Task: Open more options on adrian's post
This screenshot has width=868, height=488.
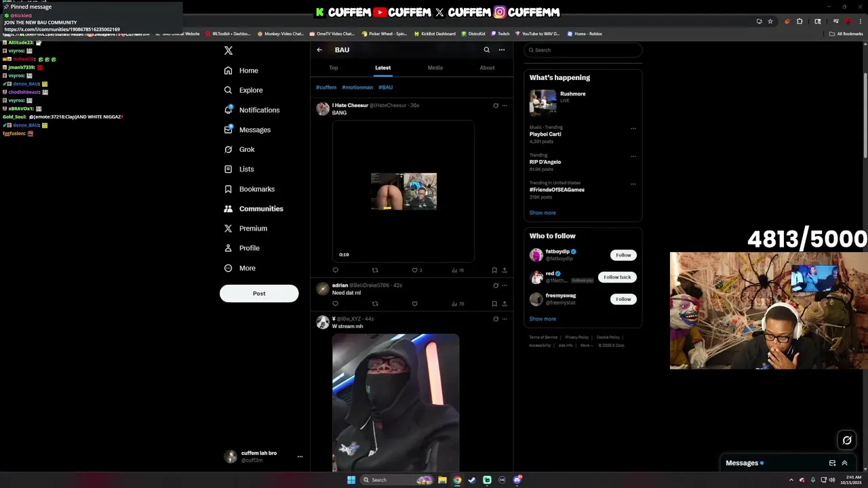Action: (505, 285)
